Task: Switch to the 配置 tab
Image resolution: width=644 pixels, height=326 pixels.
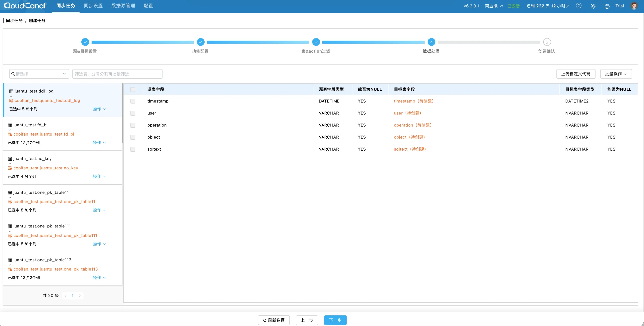Action: [148, 6]
